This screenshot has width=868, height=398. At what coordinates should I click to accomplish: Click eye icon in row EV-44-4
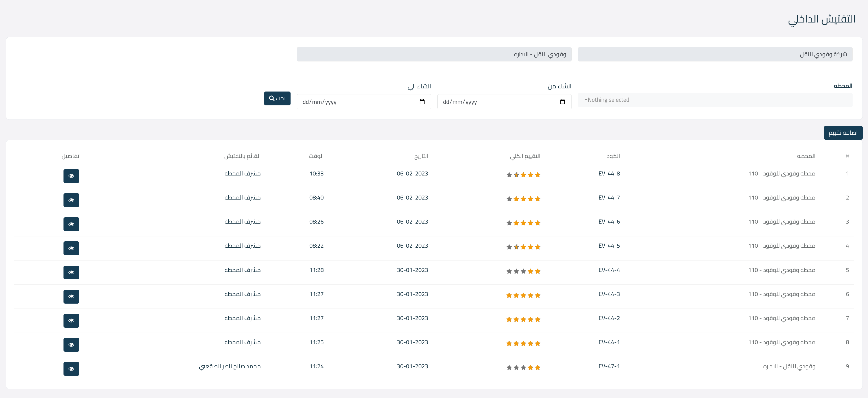tap(71, 272)
